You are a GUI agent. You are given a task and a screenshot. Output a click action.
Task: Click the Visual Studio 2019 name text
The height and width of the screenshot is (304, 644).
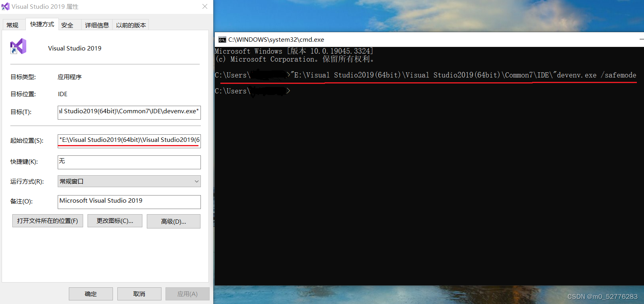coord(75,48)
